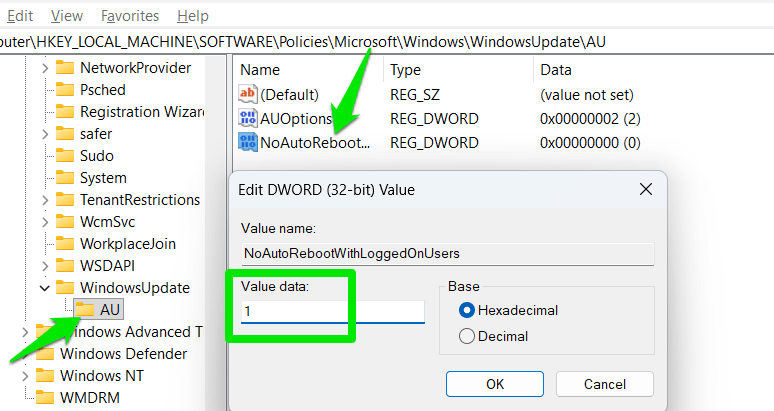The width and height of the screenshot is (774, 411).
Task: Click the safer folder icon
Action: 65,134
